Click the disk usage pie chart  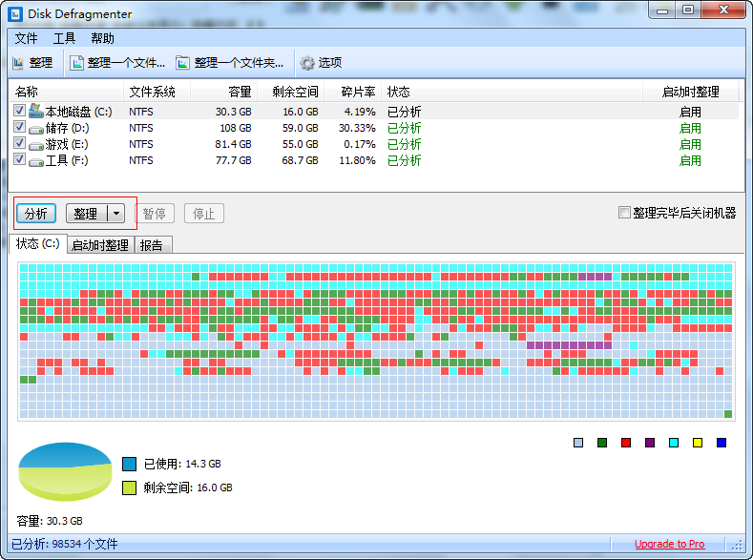coord(65,471)
